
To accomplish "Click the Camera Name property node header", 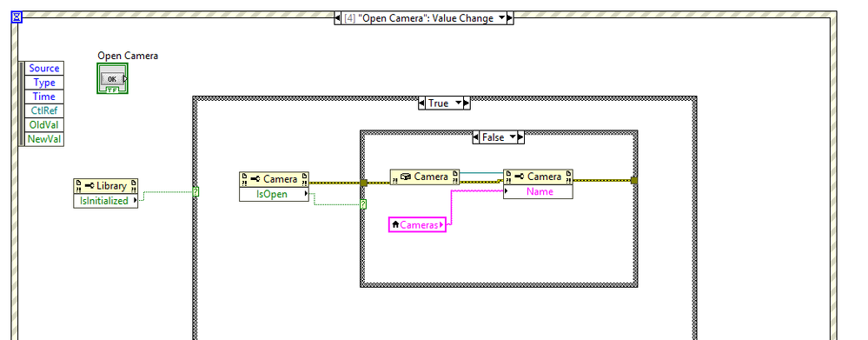I will click(x=538, y=177).
